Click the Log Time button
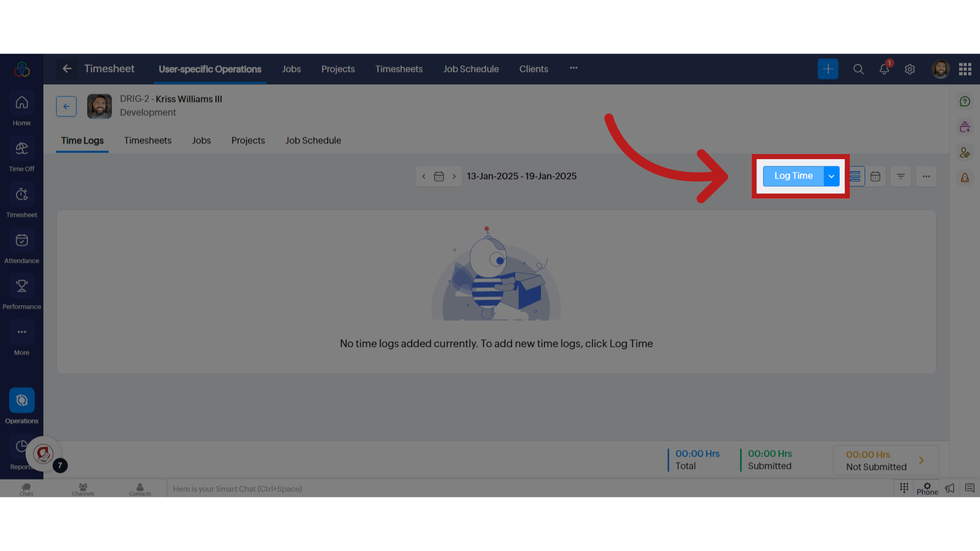 click(x=794, y=176)
